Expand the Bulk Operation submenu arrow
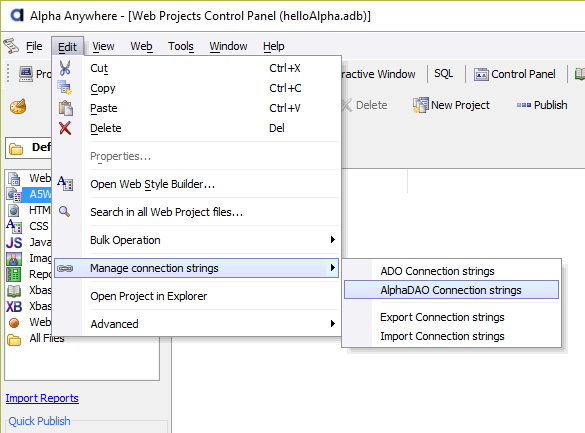Screen dimensions: 585x433 coord(332,239)
